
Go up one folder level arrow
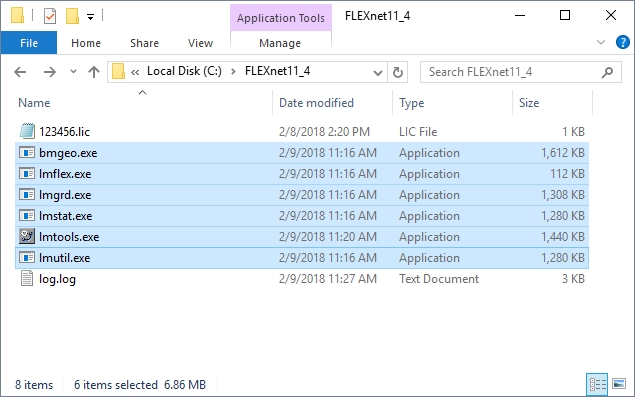[94, 72]
